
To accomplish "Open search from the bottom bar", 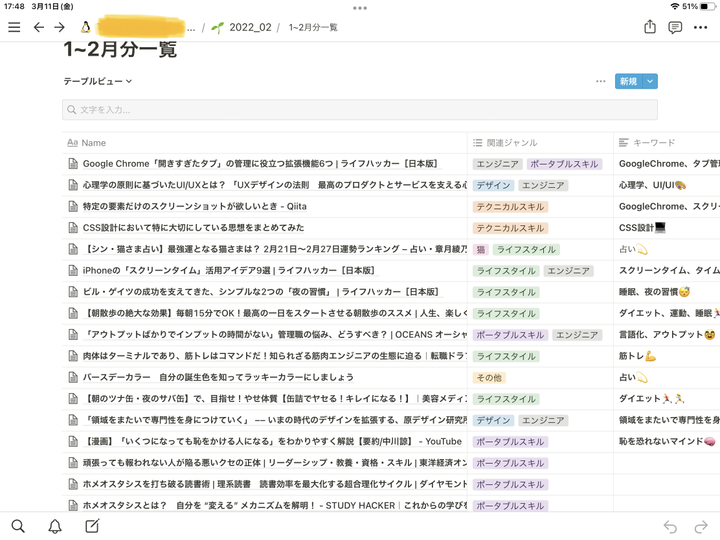I will click(x=18, y=526).
